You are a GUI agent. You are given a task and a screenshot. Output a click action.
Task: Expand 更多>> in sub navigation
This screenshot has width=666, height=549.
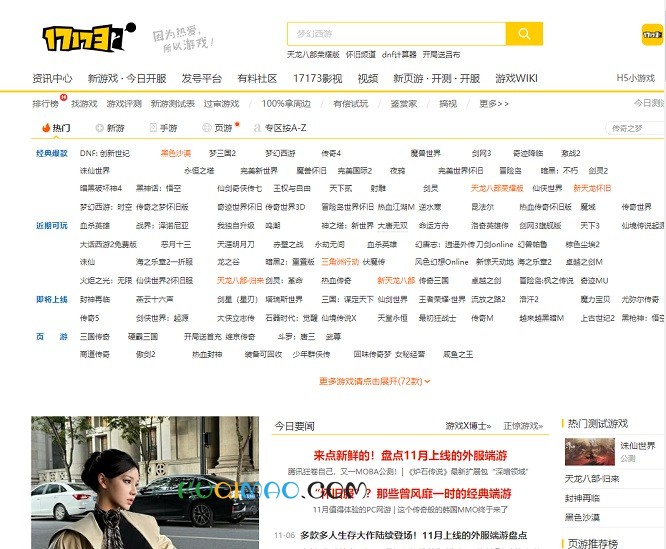pyautogui.click(x=494, y=104)
